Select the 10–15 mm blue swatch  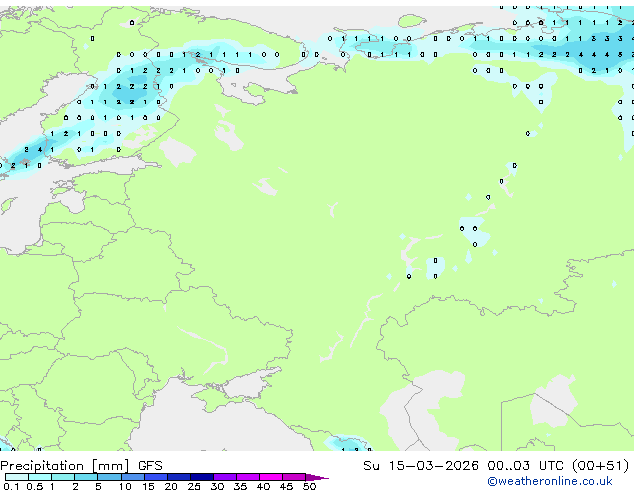coord(132,477)
